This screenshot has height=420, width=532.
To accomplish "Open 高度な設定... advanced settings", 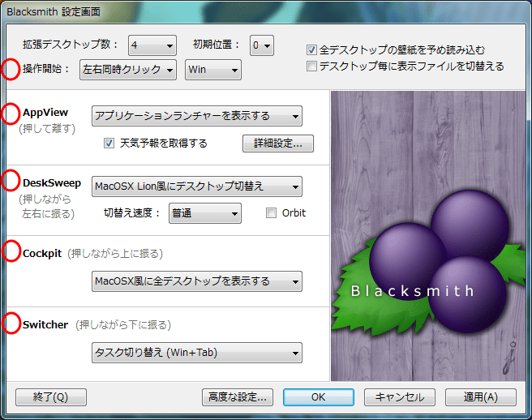I will coord(238,397).
